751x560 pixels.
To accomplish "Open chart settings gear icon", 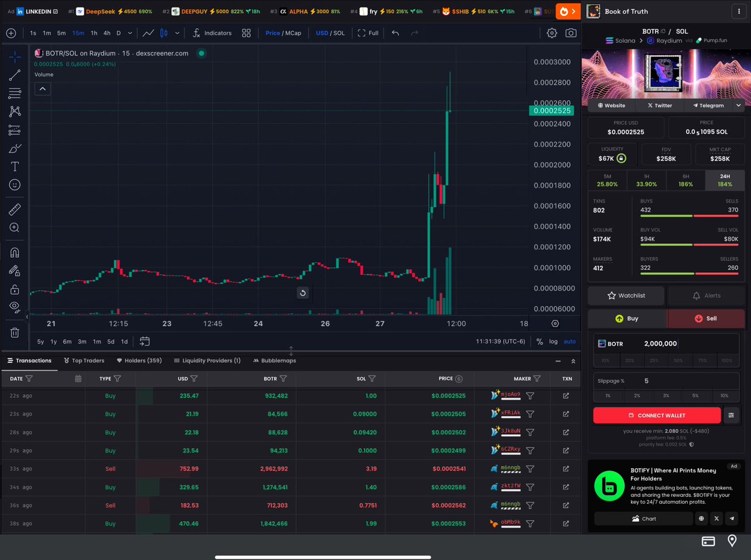I will click(551, 33).
